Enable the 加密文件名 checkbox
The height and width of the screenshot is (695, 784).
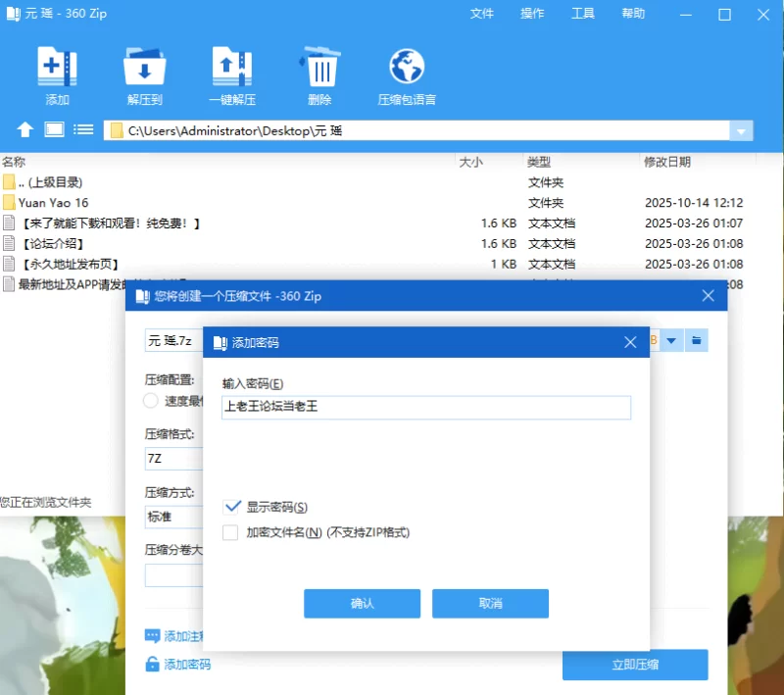(x=231, y=533)
